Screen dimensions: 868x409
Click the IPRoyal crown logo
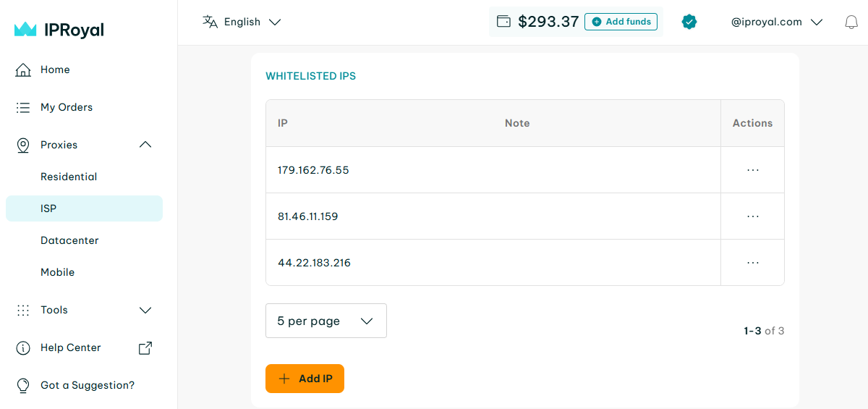25,30
